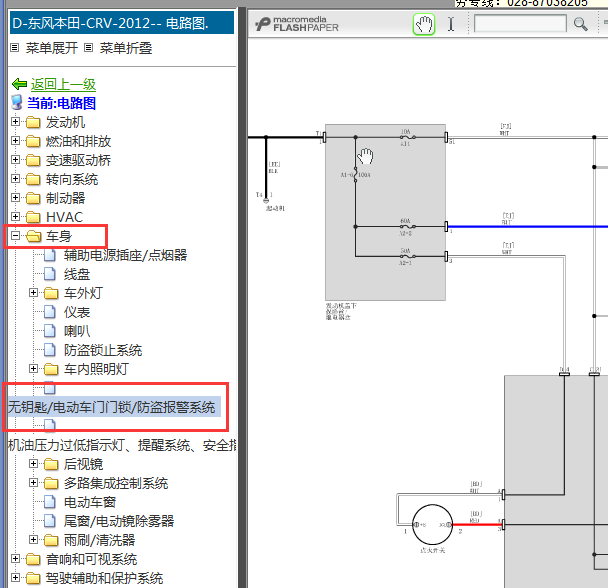Select the text selection I-beam tool

(451, 24)
